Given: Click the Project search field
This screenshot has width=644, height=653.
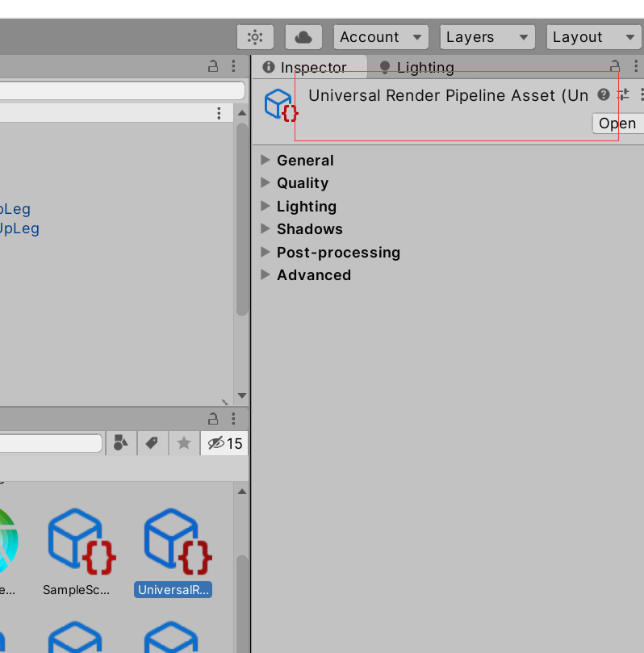Looking at the screenshot, I should pos(51,443).
